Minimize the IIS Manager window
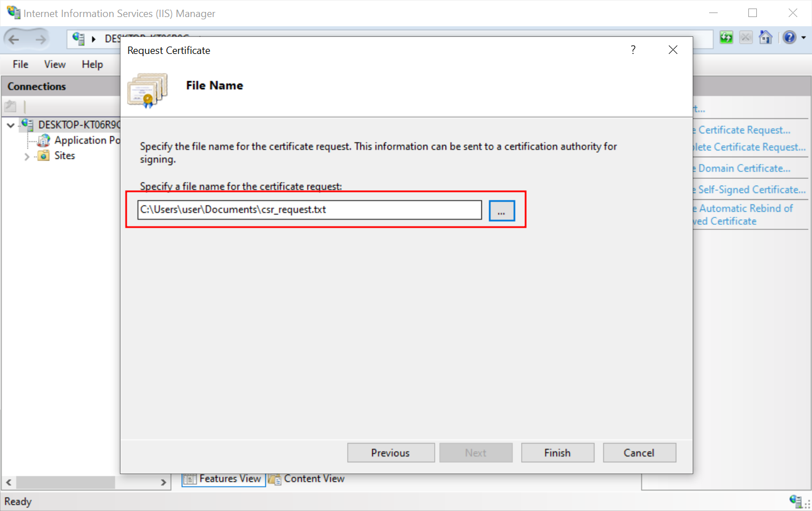Viewport: 812px width, 511px height. point(714,12)
